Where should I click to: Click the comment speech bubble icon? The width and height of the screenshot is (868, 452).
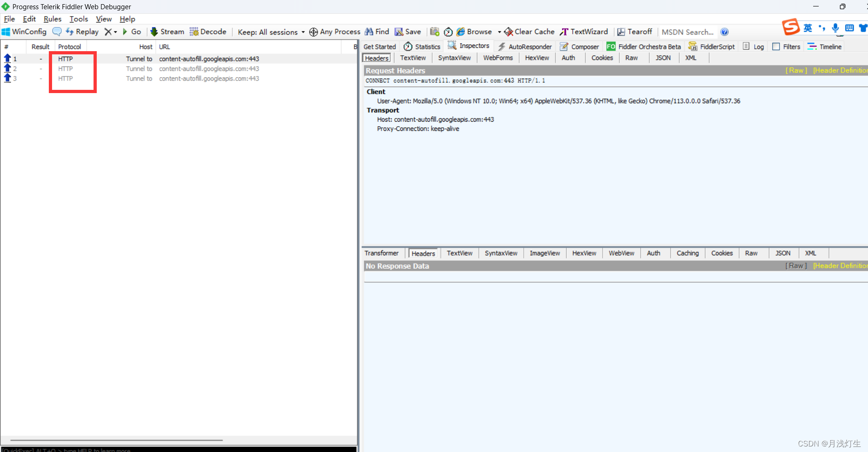[x=57, y=32]
